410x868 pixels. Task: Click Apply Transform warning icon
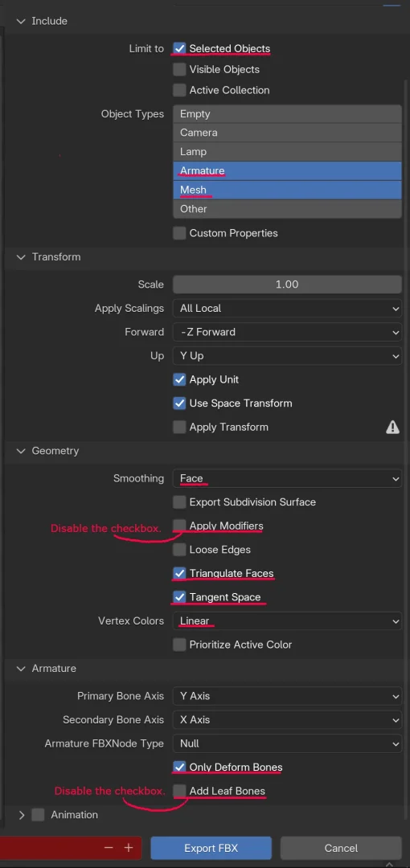coord(393,427)
